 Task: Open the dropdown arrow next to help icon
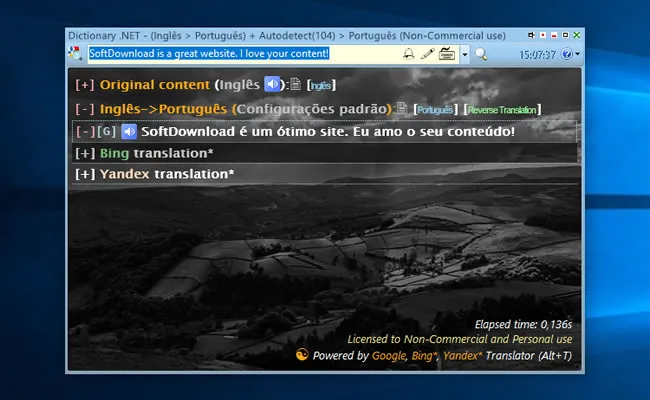click(577, 54)
